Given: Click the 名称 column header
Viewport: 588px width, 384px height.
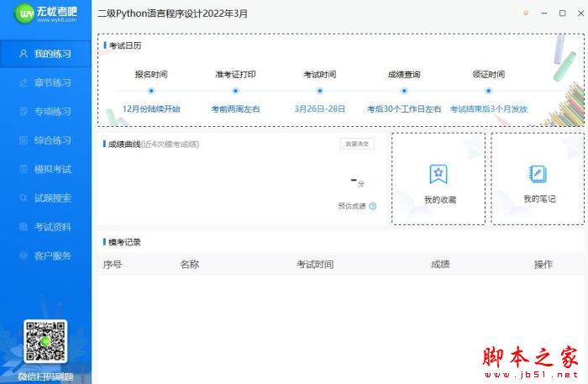Looking at the screenshot, I should point(189,265).
